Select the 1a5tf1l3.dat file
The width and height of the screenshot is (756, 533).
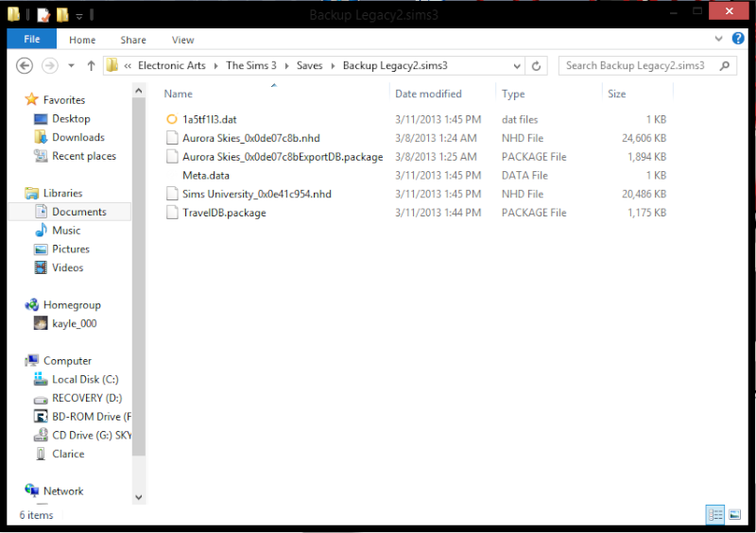(x=209, y=120)
